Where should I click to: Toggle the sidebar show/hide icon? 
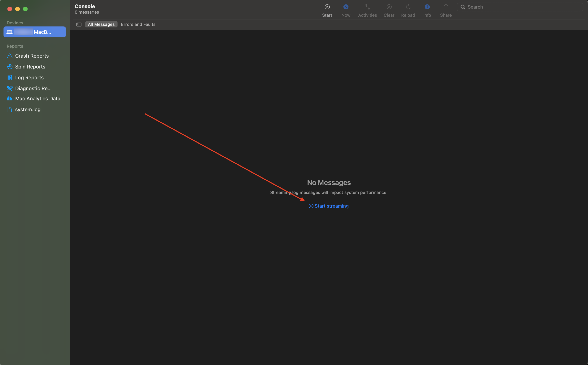tap(79, 24)
